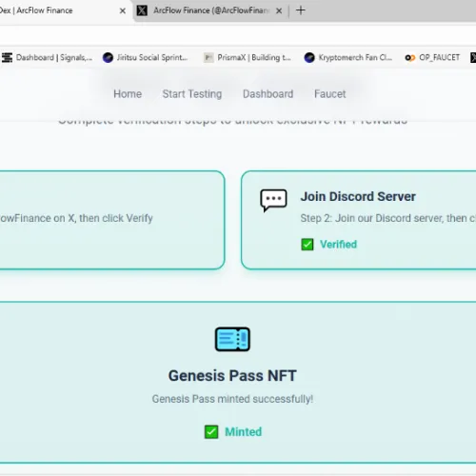This screenshot has height=476, width=476.
Task: Click the Genesis Pass ticket icon
Action: tap(232, 339)
